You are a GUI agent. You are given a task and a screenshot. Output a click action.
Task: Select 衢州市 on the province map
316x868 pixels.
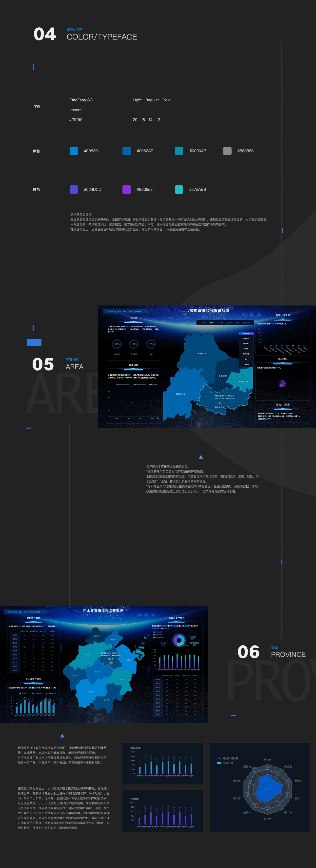(x=75, y=675)
